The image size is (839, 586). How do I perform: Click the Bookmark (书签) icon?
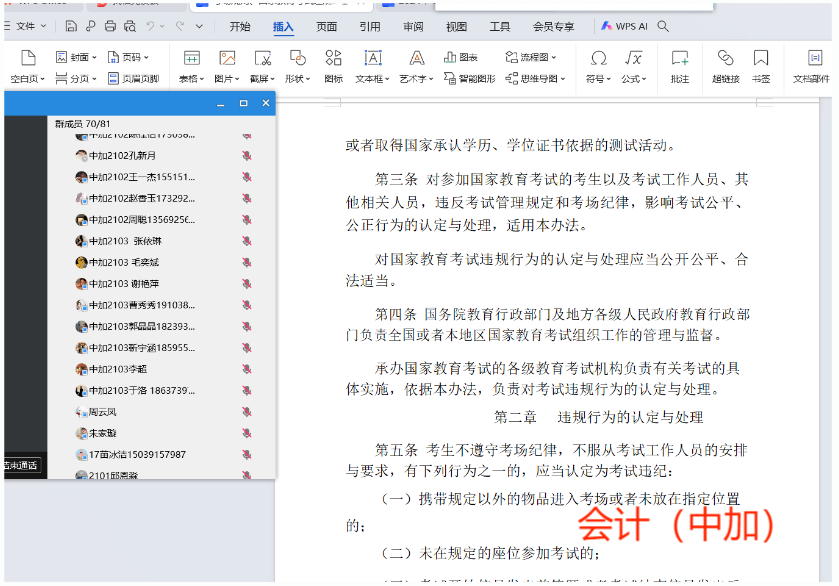pos(761,59)
